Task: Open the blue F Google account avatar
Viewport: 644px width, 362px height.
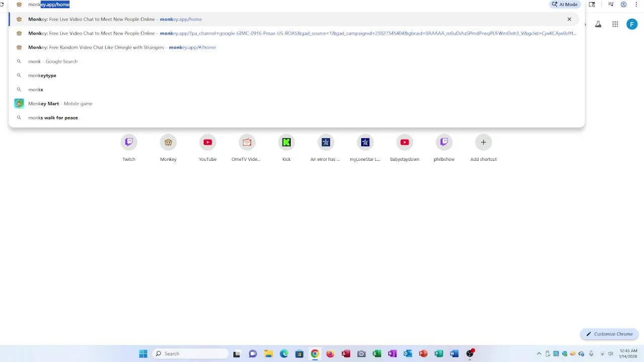Action: [632, 24]
